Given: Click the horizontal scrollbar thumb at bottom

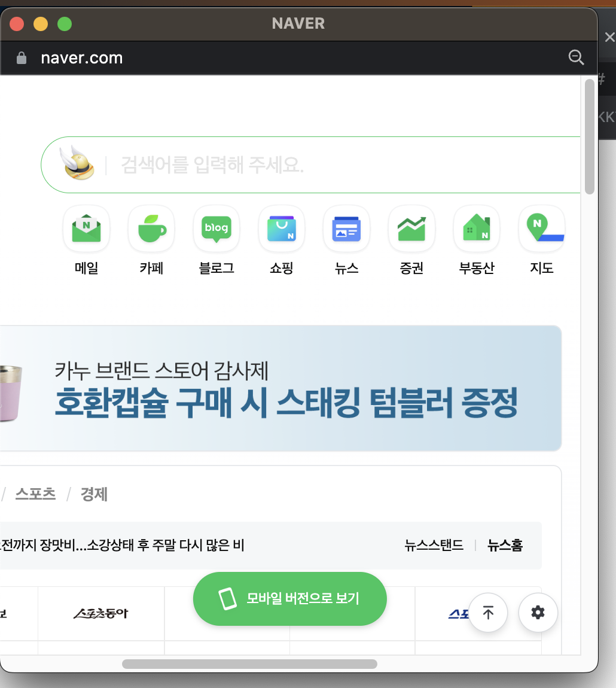Looking at the screenshot, I should pyautogui.click(x=249, y=664).
